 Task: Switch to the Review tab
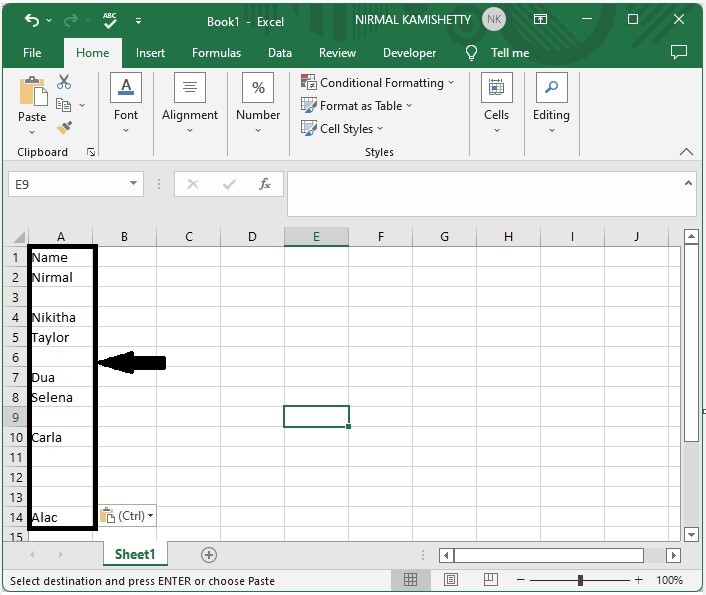pos(337,53)
